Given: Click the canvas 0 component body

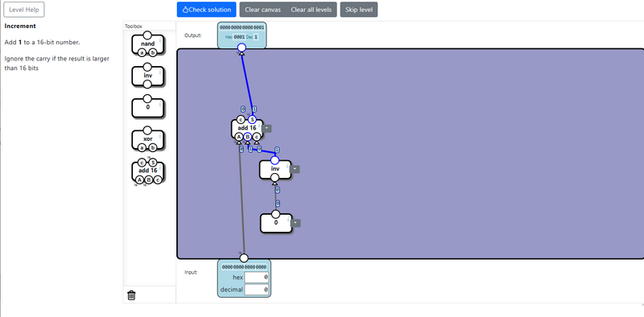Looking at the screenshot, I should pyautogui.click(x=276, y=223).
